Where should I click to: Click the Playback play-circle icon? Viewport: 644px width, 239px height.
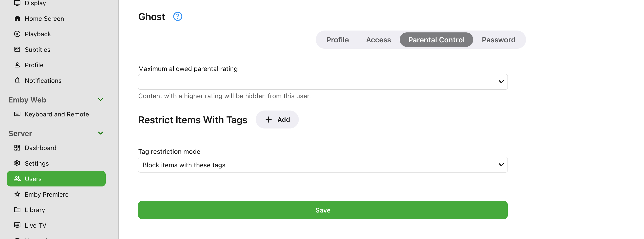click(17, 34)
